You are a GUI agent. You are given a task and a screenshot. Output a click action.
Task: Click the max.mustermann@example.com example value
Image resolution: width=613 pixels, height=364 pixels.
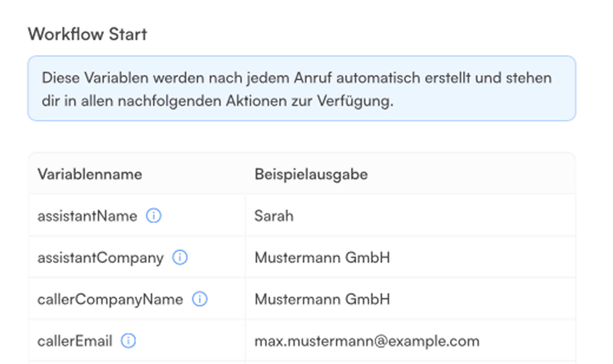click(367, 341)
